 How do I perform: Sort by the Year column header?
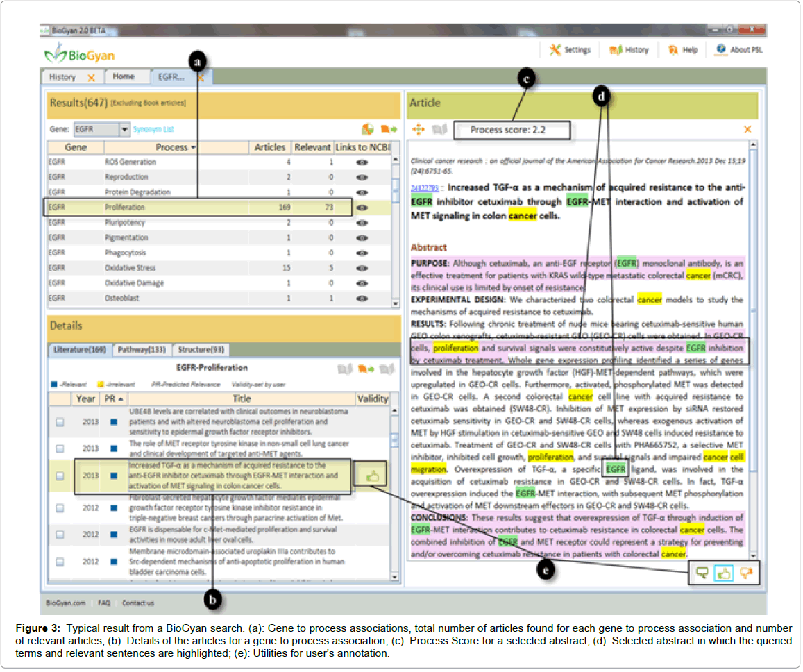tap(85, 399)
